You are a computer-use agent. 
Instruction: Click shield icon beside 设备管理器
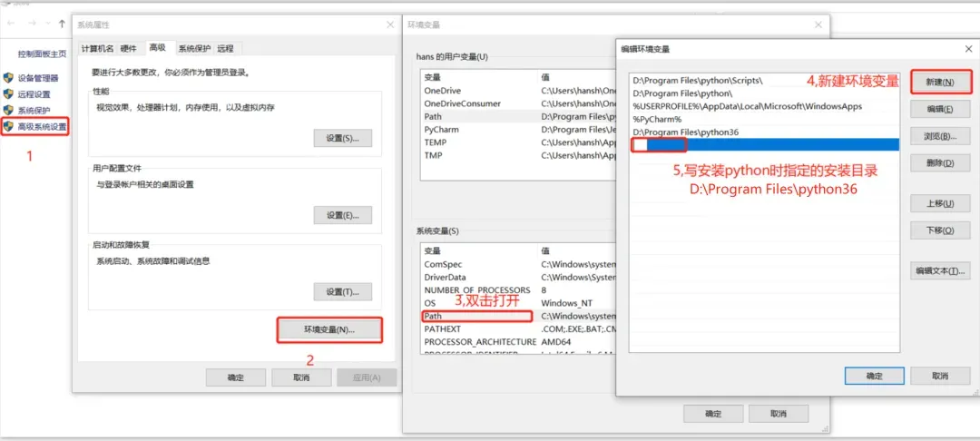(x=8, y=78)
